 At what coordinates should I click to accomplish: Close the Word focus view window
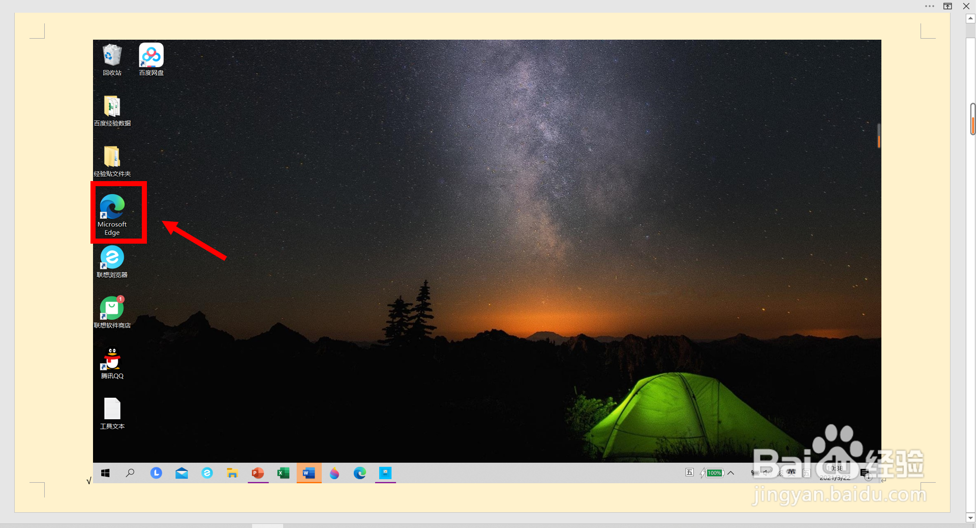point(966,6)
